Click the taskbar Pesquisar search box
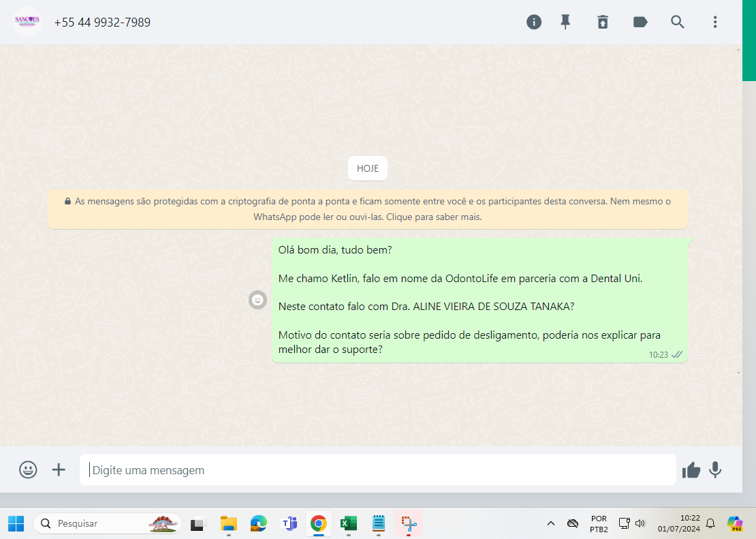This screenshot has height=539, width=756. coord(107,523)
